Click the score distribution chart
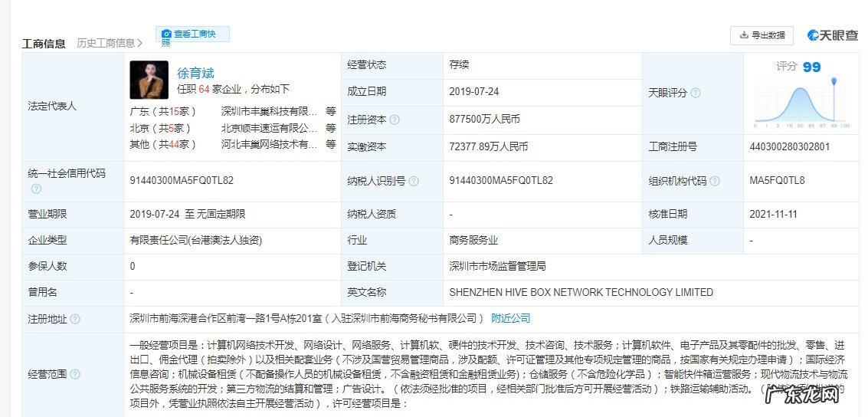 pyautogui.click(x=801, y=103)
